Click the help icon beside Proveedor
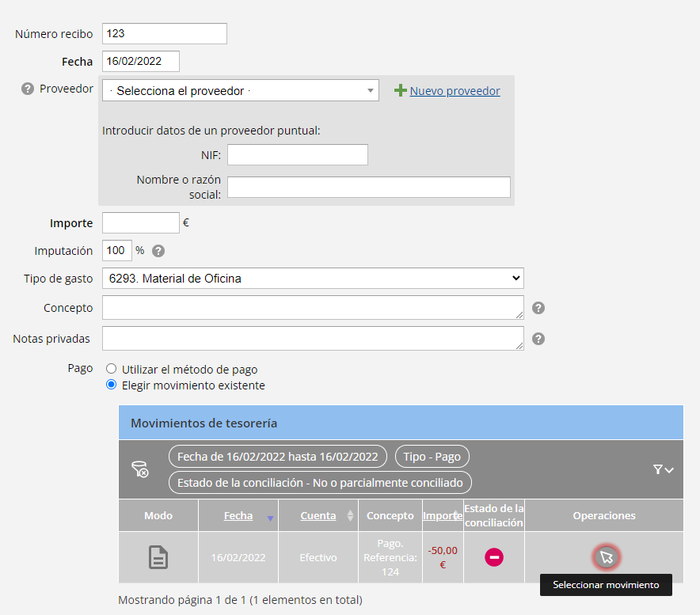 point(28,89)
